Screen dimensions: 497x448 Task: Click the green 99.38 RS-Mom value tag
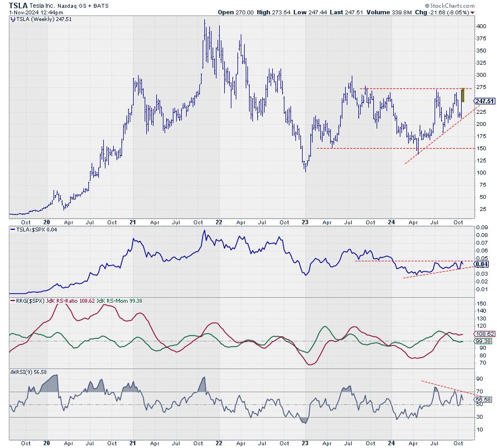484,341
